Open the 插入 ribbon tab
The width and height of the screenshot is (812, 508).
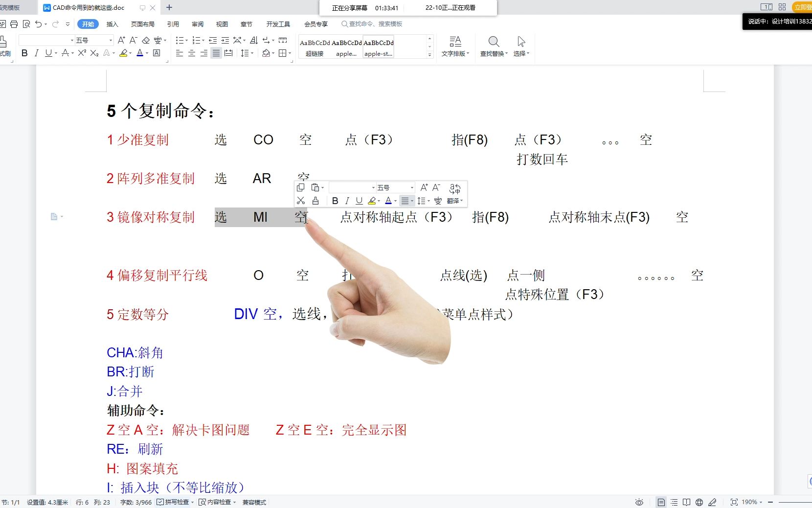coord(112,23)
